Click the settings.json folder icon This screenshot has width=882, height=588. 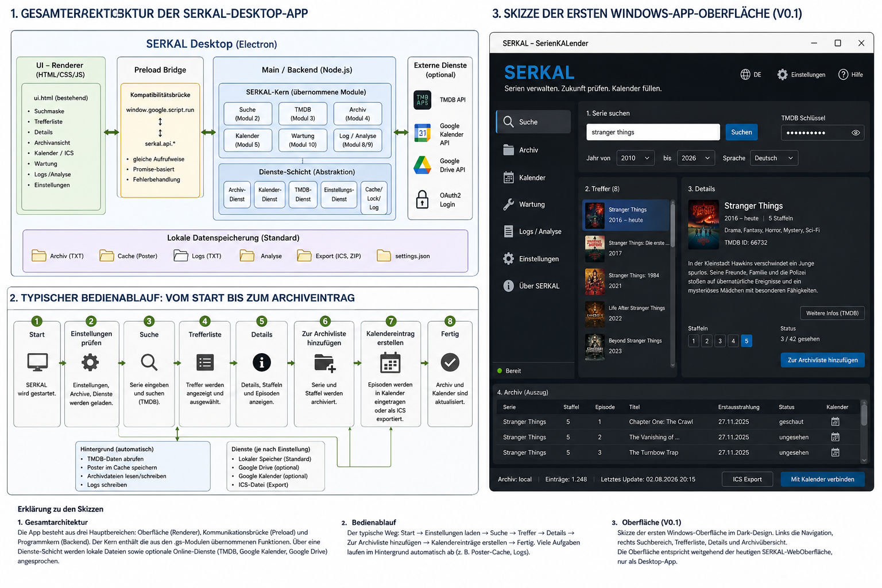tap(384, 256)
